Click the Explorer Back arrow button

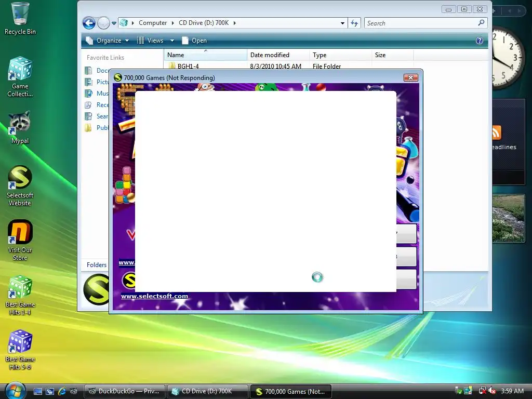[x=89, y=23]
